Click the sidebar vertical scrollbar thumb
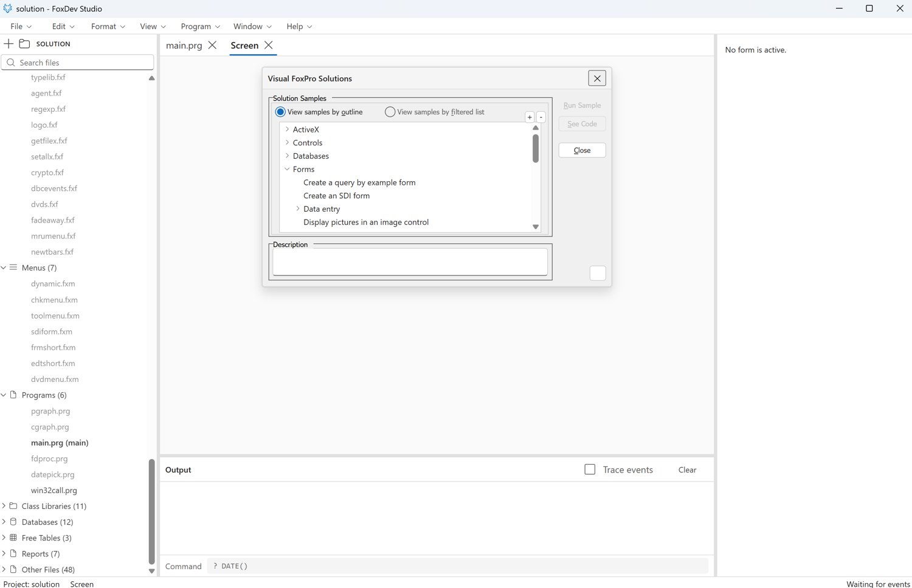Image resolution: width=912 pixels, height=588 pixels. [151, 512]
